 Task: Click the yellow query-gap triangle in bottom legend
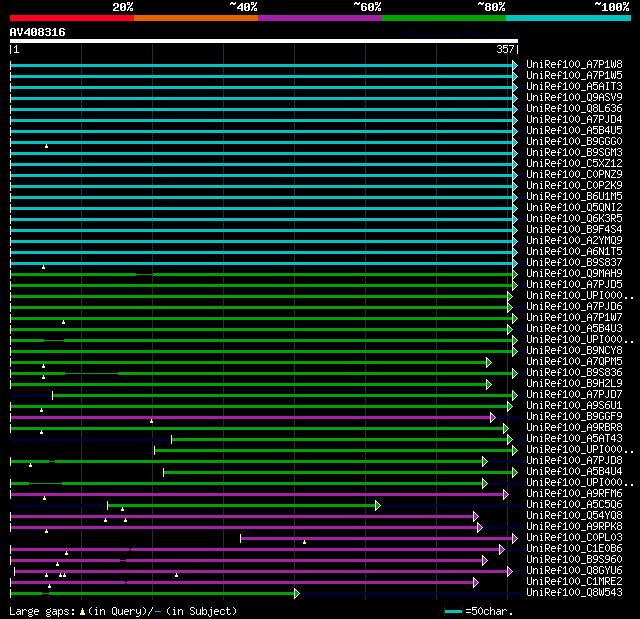(x=82, y=611)
